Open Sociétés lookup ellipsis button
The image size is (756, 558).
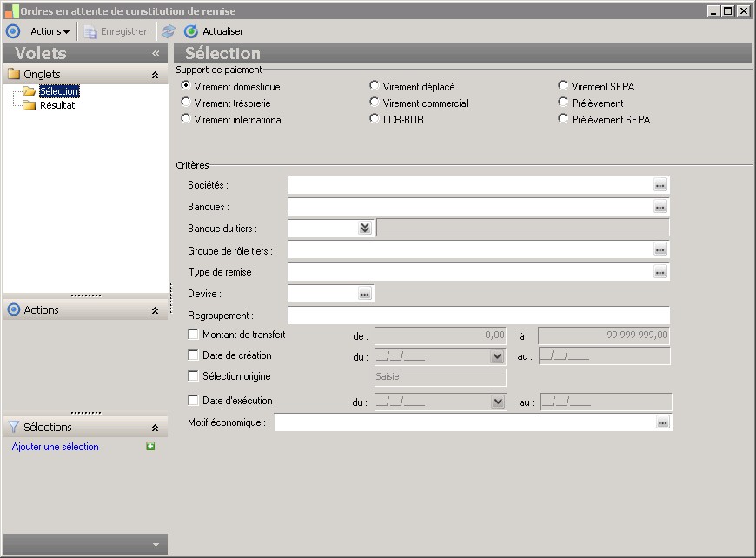click(x=660, y=185)
